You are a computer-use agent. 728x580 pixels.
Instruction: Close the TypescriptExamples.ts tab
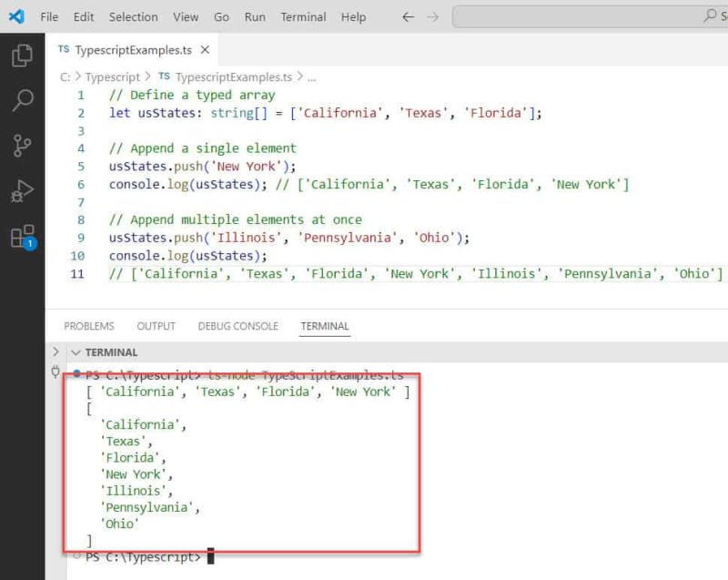[205, 51]
